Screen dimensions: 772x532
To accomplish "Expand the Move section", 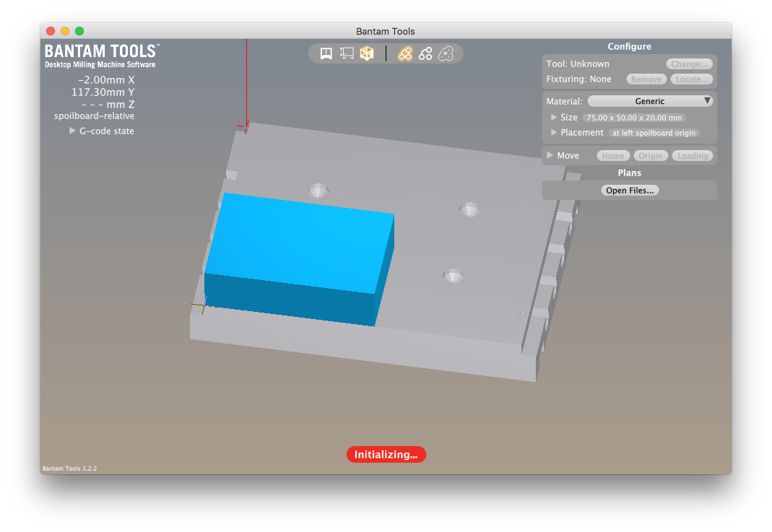I will pyautogui.click(x=550, y=155).
